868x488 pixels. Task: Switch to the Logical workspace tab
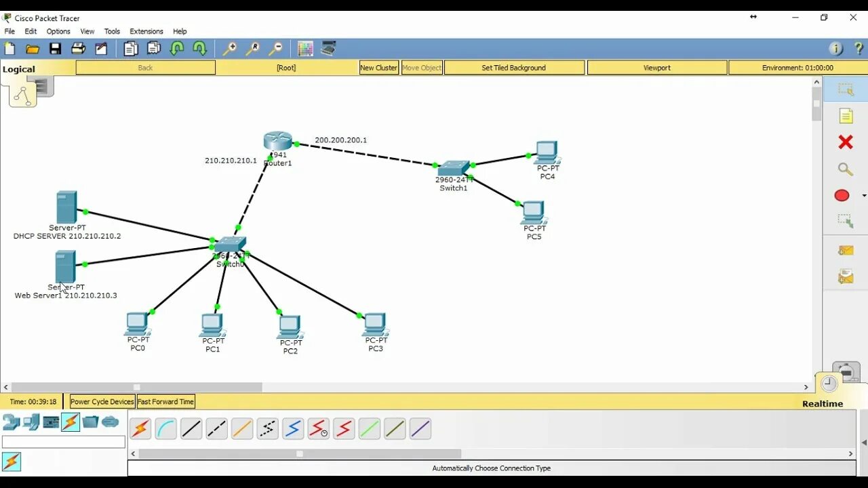[x=19, y=69]
